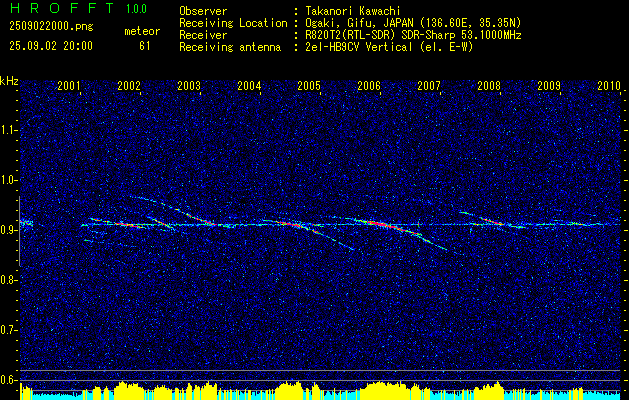Click the 2el-HB9CV Vertical antenna text
629x400 pixels.
(389, 47)
